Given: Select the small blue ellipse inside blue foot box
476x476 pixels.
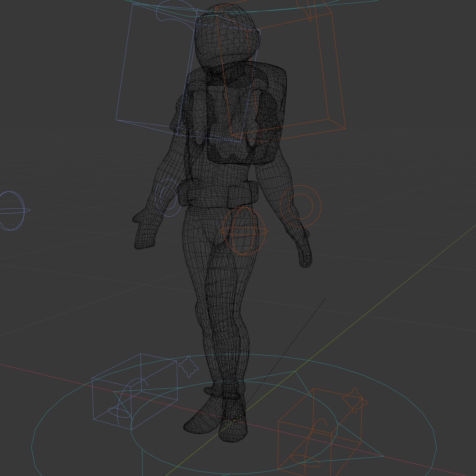Looking at the screenshot, I should tap(119, 413).
